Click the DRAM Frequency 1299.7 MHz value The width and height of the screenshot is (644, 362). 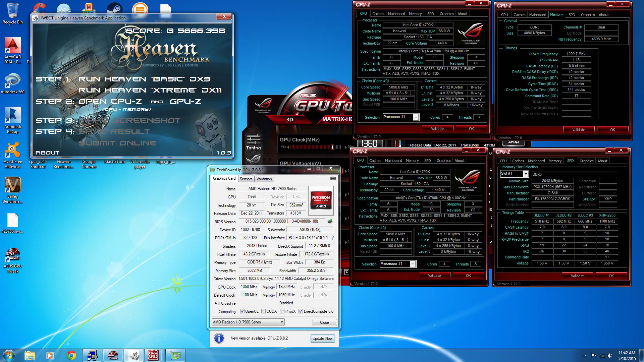pos(576,54)
